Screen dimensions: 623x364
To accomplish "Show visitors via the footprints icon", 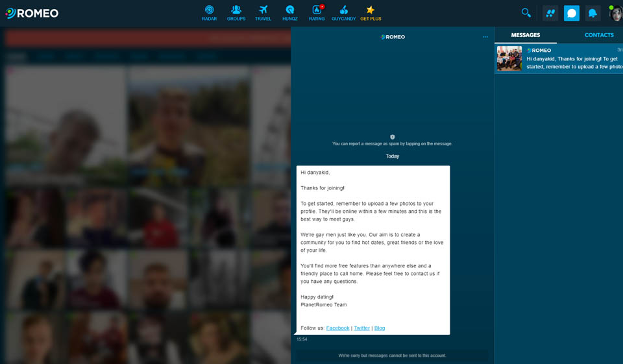I will point(550,13).
